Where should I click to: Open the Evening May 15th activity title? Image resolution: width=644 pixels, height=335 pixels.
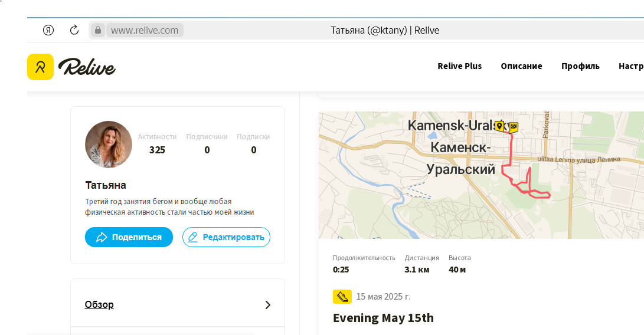(x=383, y=318)
